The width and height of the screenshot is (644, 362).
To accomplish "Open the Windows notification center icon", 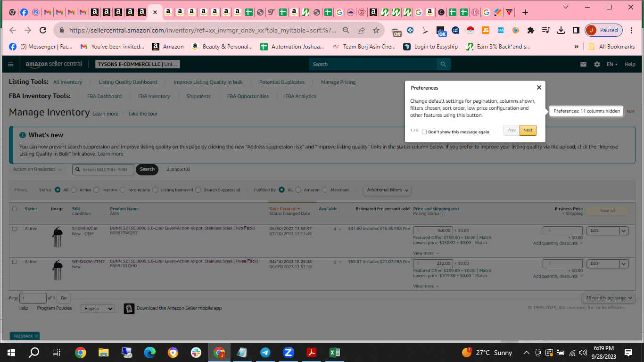I will coord(628,352).
